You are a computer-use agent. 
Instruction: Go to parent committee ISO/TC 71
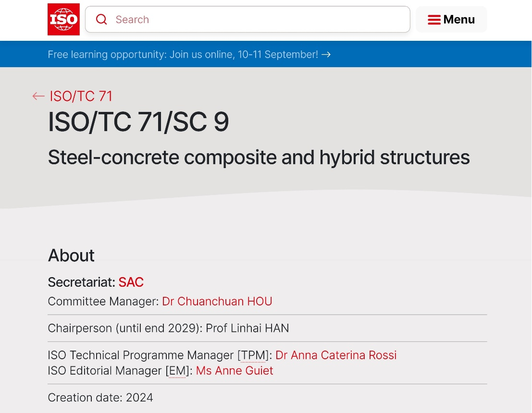(x=81, y=96)
